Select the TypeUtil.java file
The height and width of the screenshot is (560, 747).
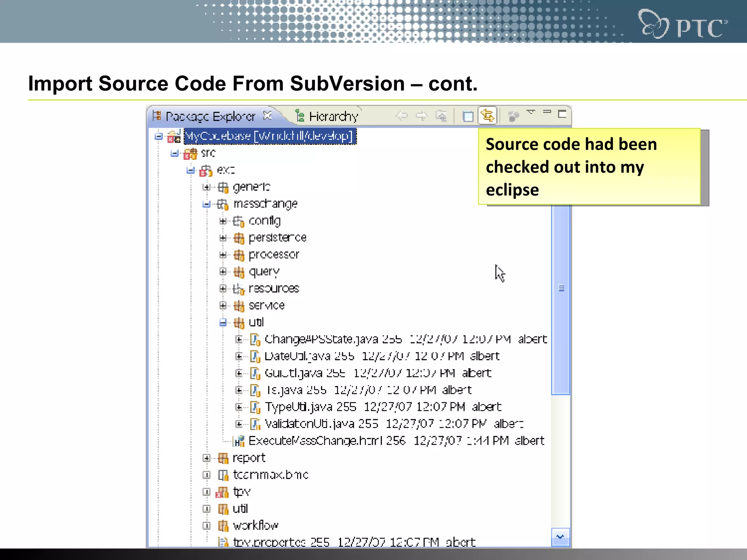coord(383,407)
